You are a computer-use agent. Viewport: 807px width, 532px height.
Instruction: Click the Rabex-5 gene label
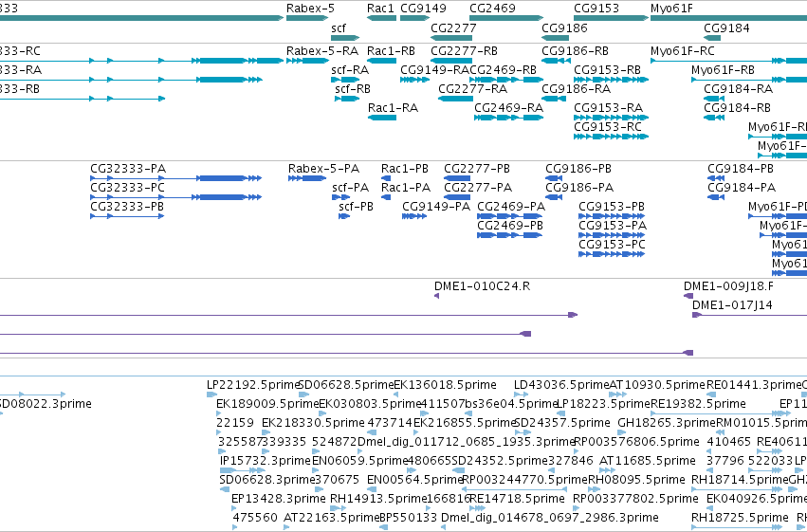(x=310, y=9)
